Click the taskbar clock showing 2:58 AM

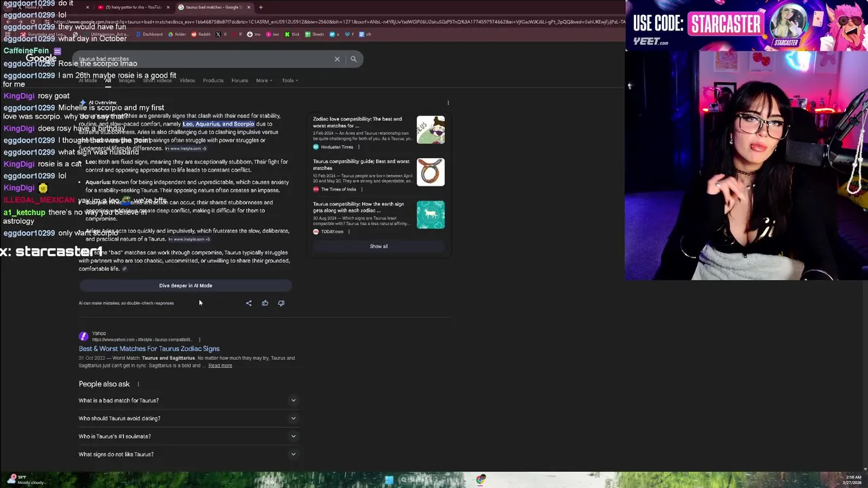(x=853, y=480)
